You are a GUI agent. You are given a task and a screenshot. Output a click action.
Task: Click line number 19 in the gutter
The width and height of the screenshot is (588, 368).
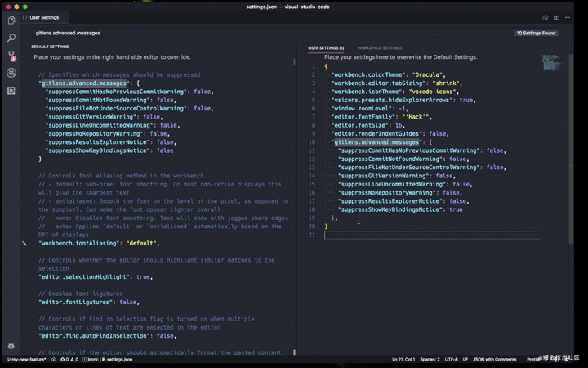[x=312, y=218]
